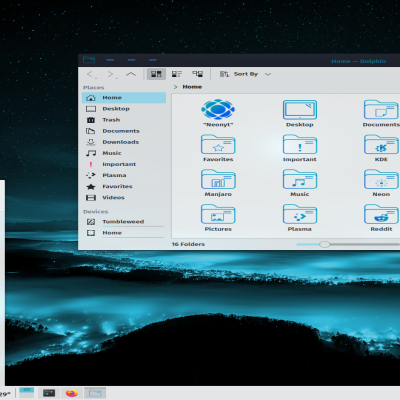
Task: Click the Places panel heading
Action: 94,88
